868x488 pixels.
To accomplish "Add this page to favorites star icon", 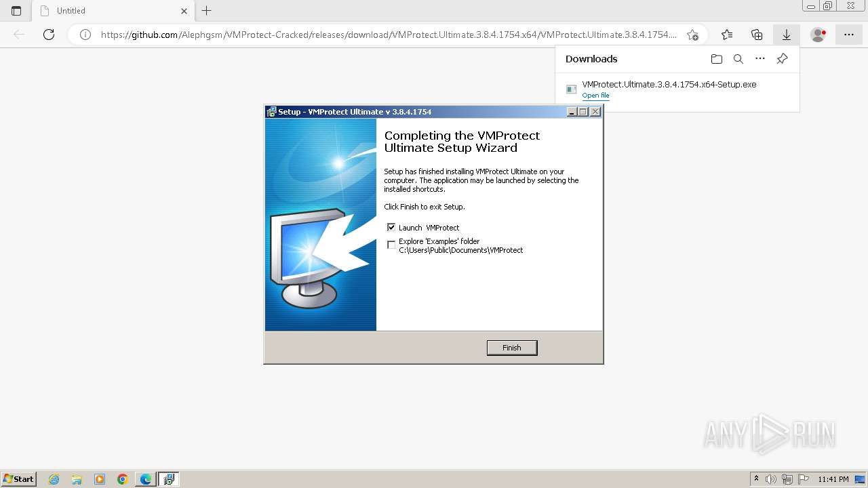I will [x=692, y=35].
